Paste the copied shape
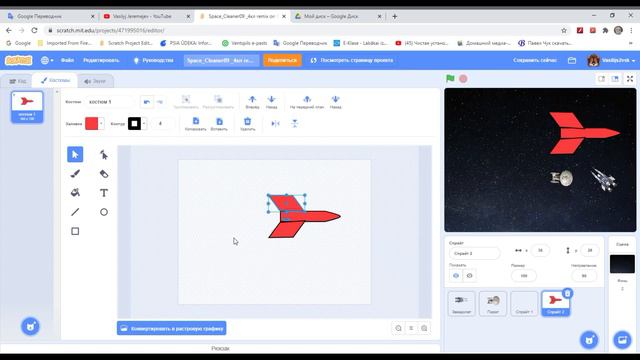 point(219,124)
